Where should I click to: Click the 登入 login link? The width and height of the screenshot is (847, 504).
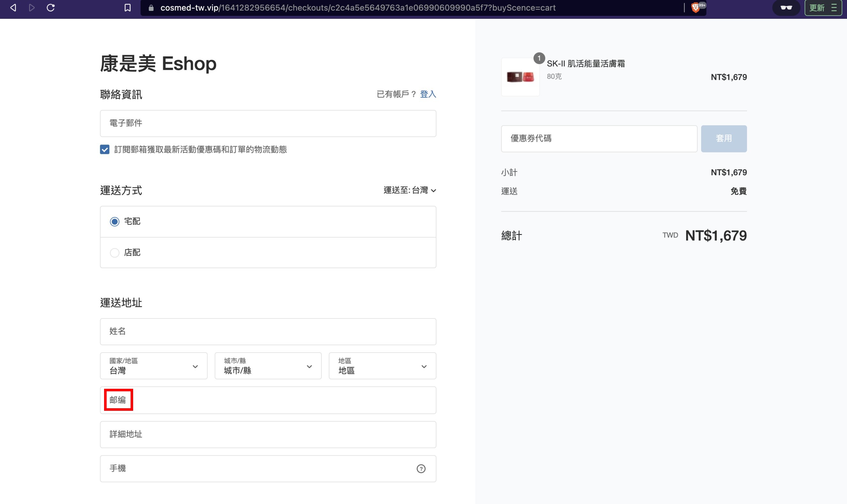pyautogui.click(x=428, y=94)
